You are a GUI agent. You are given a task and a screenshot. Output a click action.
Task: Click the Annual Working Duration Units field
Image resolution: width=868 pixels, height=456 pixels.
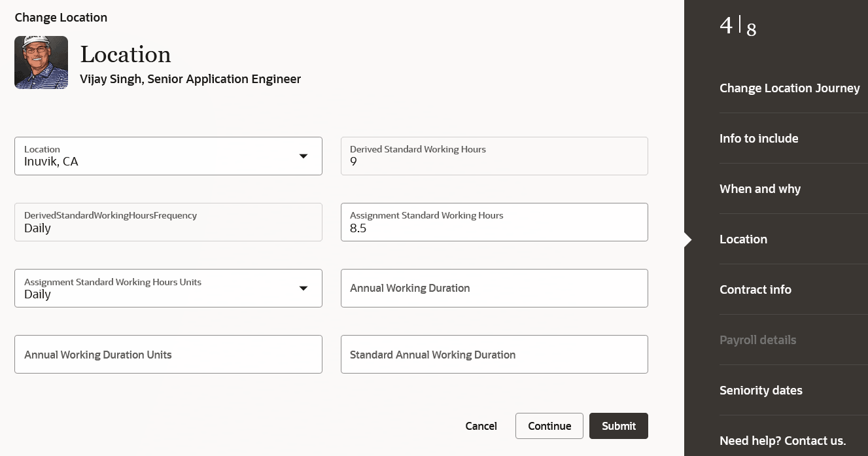click(168, 355)
